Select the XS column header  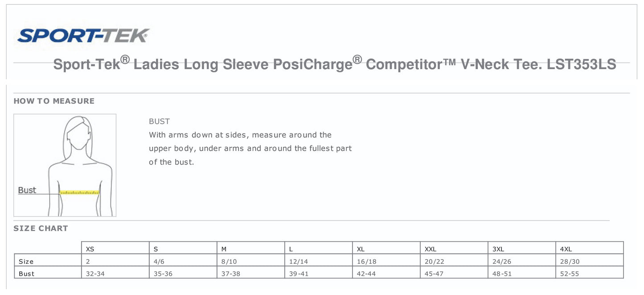[90, 249]
